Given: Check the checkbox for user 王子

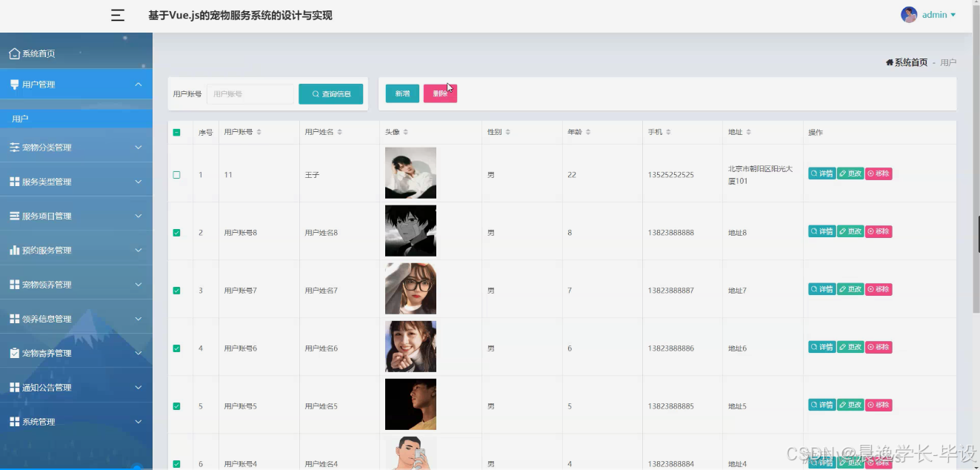Looking at the screenshot, I should [177, 173].
